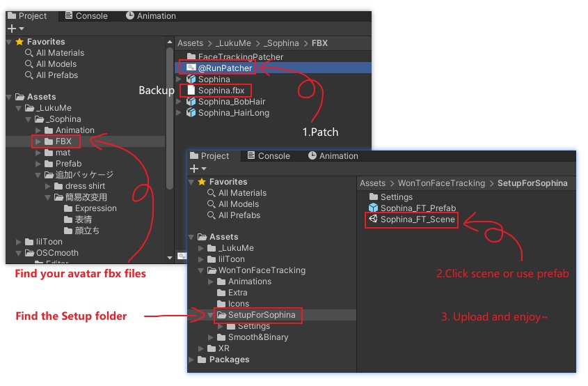This screenshot has width=588, height=386.
Task: Select the Sophina_BobHair model icon
Action: pyautogui.click(x=191, y=102)
